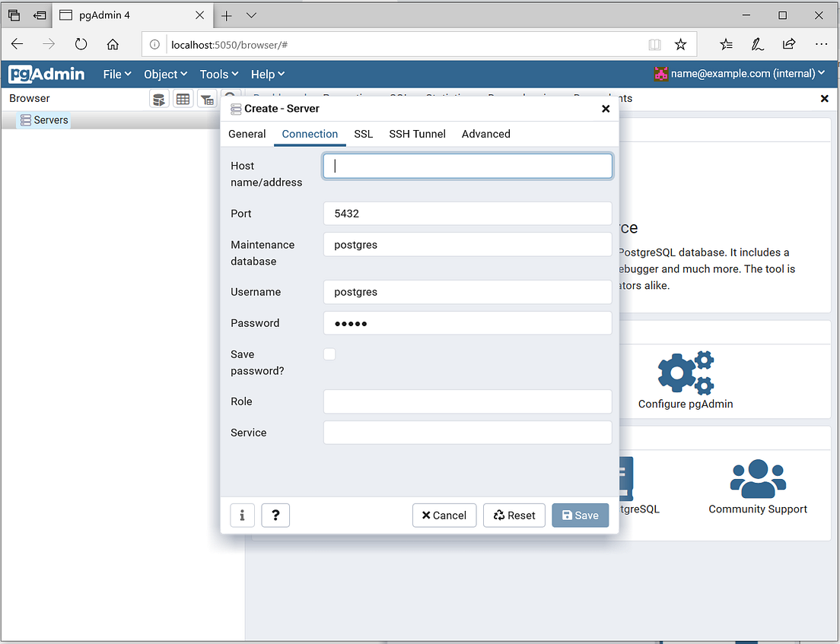Image resolution: width=840 pixels, height=644 pixels.
Task: Open the Query Tool icon in Browser panel
Action: (159, 99)
